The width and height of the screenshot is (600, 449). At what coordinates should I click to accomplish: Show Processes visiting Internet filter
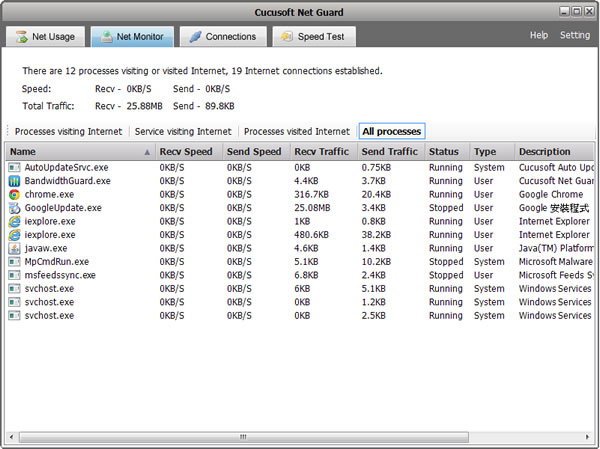pyautogui.click(x=68, y=132)
